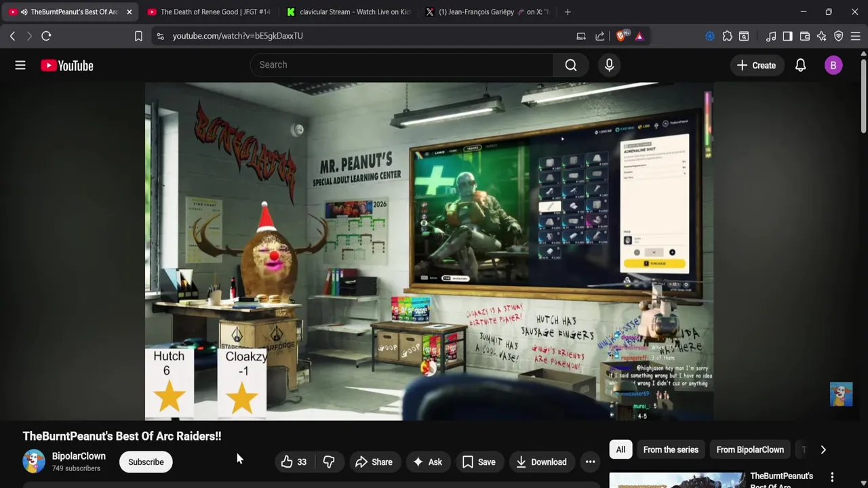The width and height of the screenshot is (868, 488).
Task: Open the suggested video thumbnail
Action: point(677,480)
